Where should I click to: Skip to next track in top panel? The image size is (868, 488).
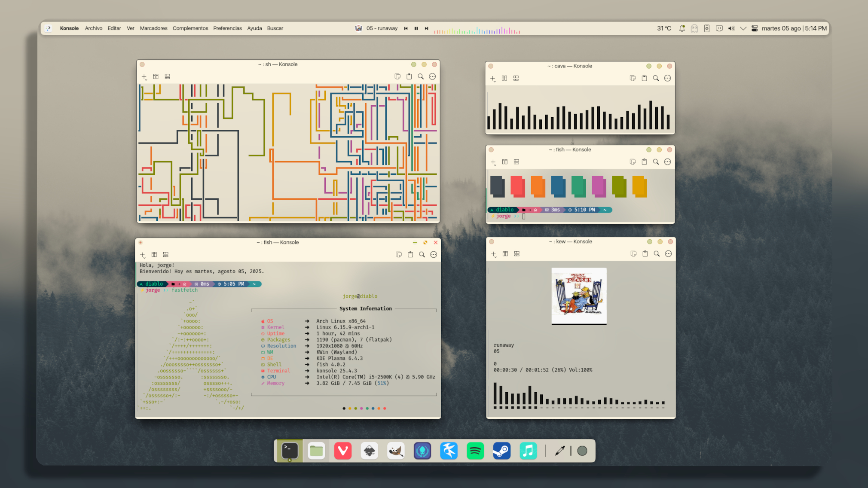[x=426, y=28]
